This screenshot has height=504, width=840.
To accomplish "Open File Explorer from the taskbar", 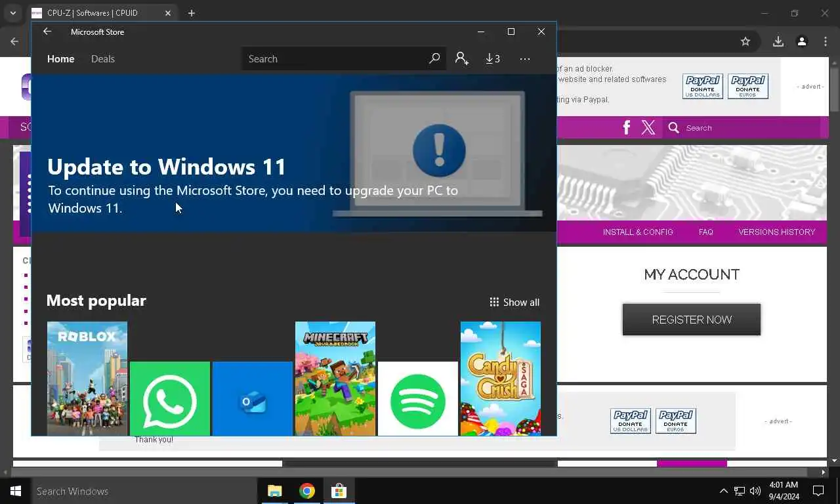I will pos(274,491).
